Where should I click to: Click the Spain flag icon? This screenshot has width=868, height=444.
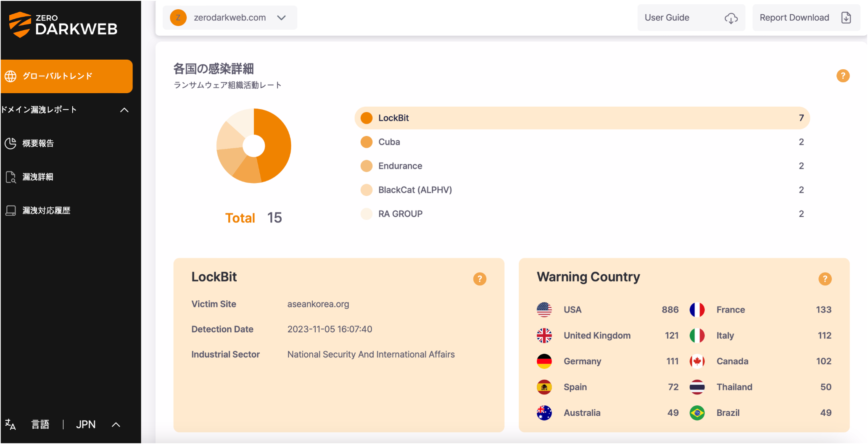(x=544, y=387)
